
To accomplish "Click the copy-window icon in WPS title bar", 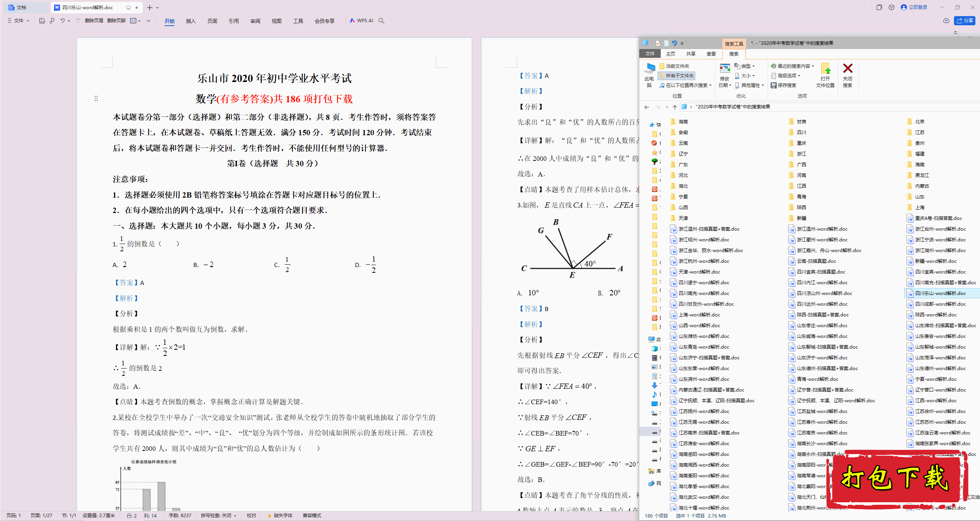I will 879,7.
